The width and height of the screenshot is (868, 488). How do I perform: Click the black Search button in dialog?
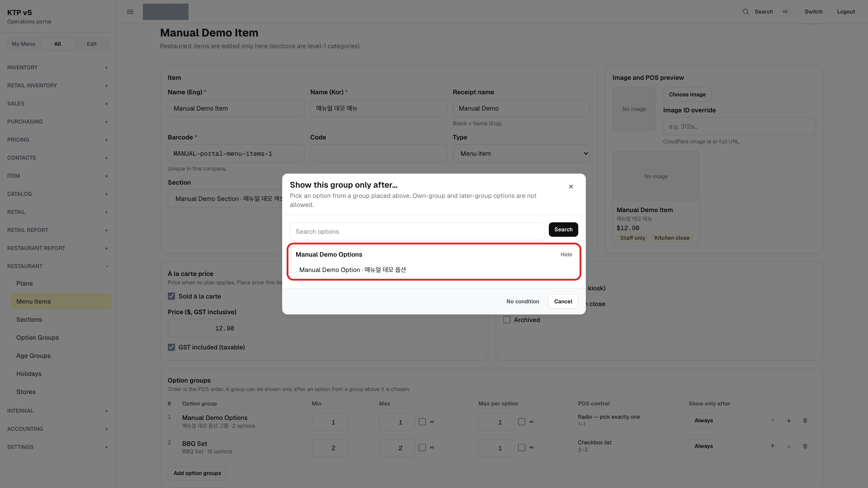(563, 229)
